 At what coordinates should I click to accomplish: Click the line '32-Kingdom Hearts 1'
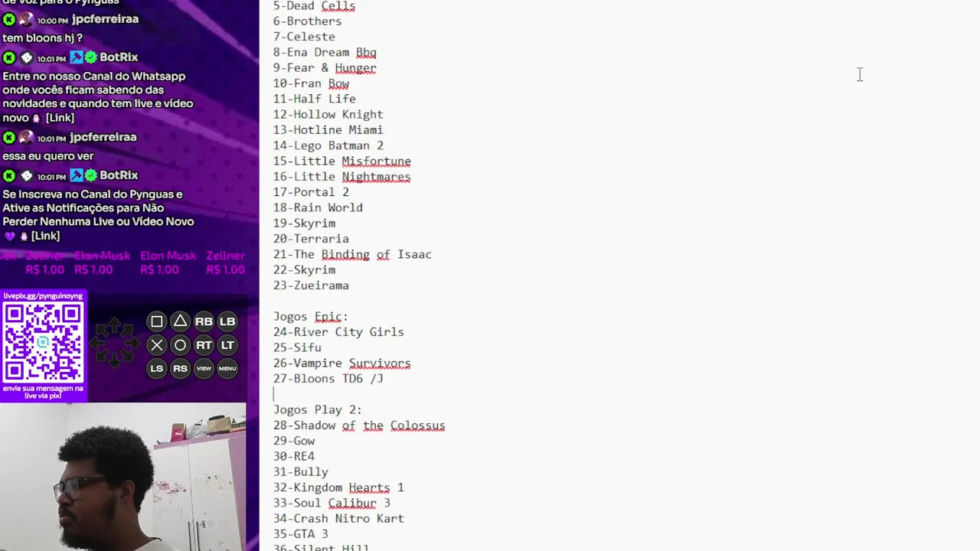tap(338, 487)
